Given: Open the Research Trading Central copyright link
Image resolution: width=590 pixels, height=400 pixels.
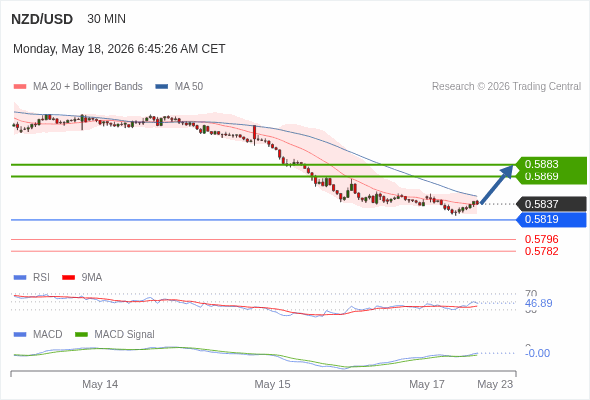Looking at the screenshot, I should (x=506, y=87).
